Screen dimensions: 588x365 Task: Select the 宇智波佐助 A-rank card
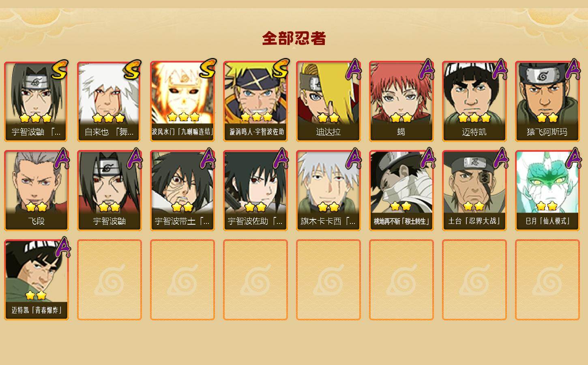tap(255, 191)
